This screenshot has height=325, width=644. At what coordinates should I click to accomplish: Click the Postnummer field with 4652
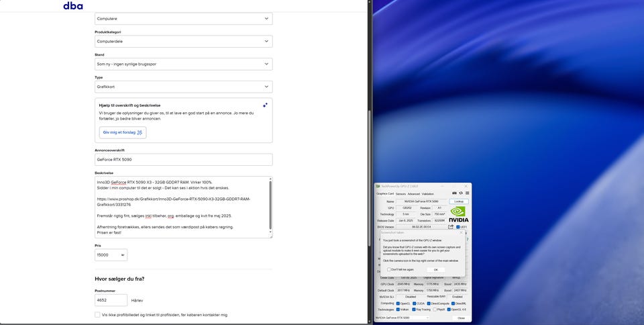(111, 300)
